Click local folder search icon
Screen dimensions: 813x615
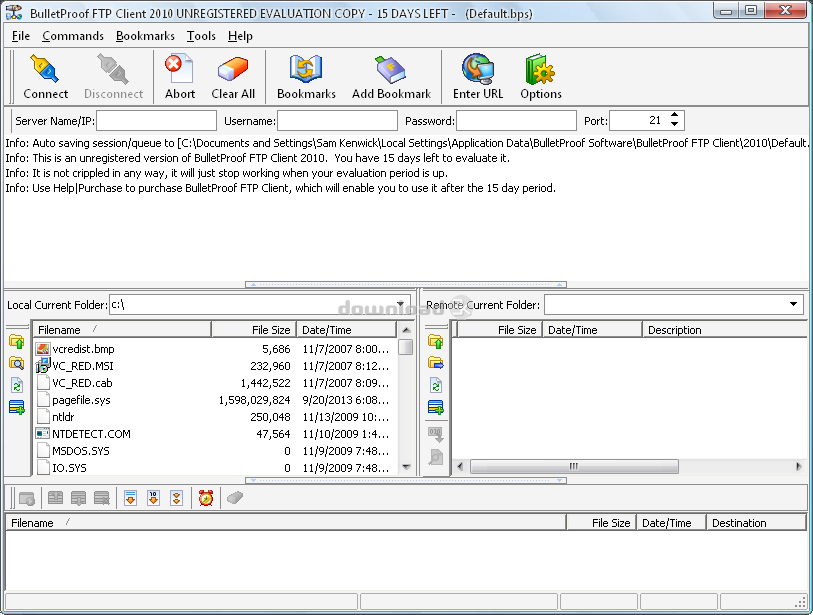(17, 364)
